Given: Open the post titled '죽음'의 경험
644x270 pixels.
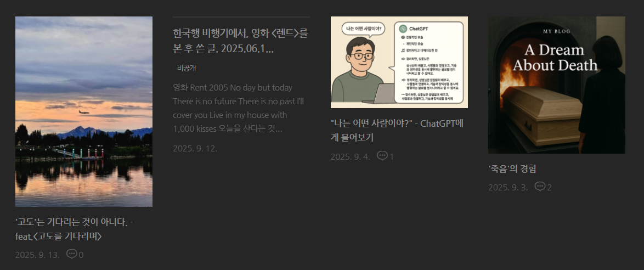Looking at the screenshot, I should coord(512,168).
